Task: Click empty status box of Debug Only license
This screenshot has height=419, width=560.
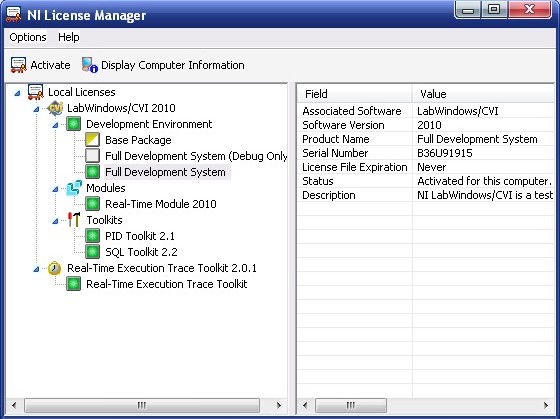Action: point(92,156)
